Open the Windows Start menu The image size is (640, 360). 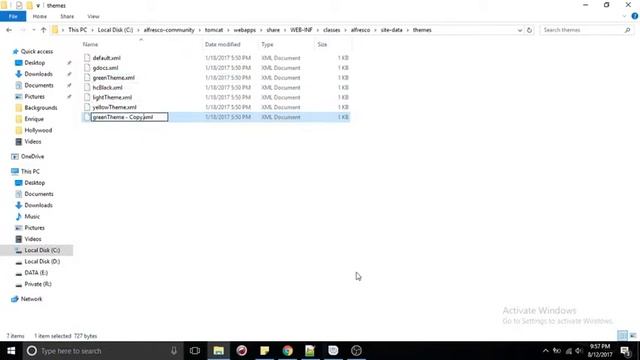coord(11,351)
